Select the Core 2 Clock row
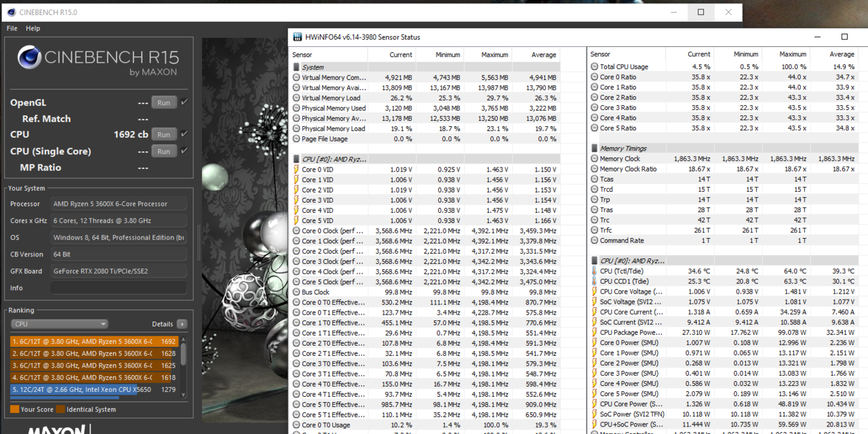This screenshot has height=434, width=868. tap(425, 251)
